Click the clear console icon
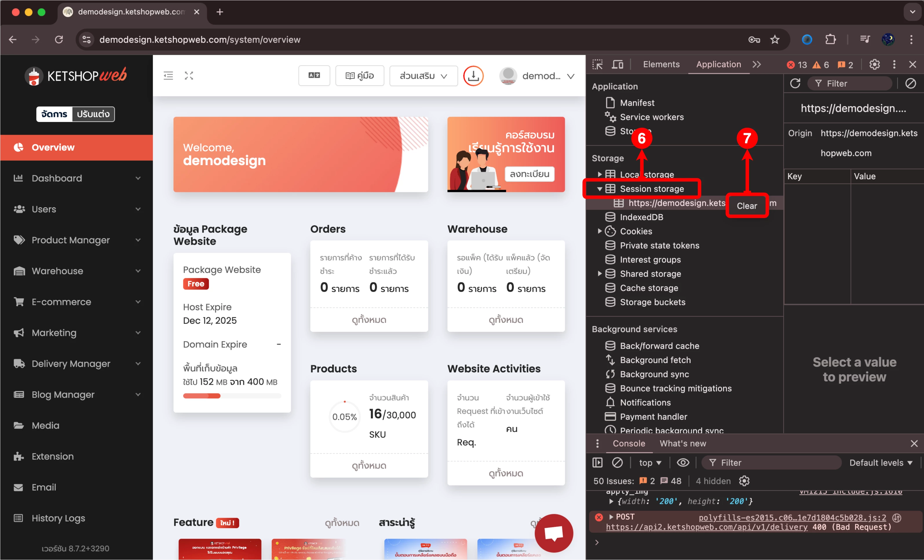The height and width of the screenshot is (560, 924). click(x=617, y=462)
